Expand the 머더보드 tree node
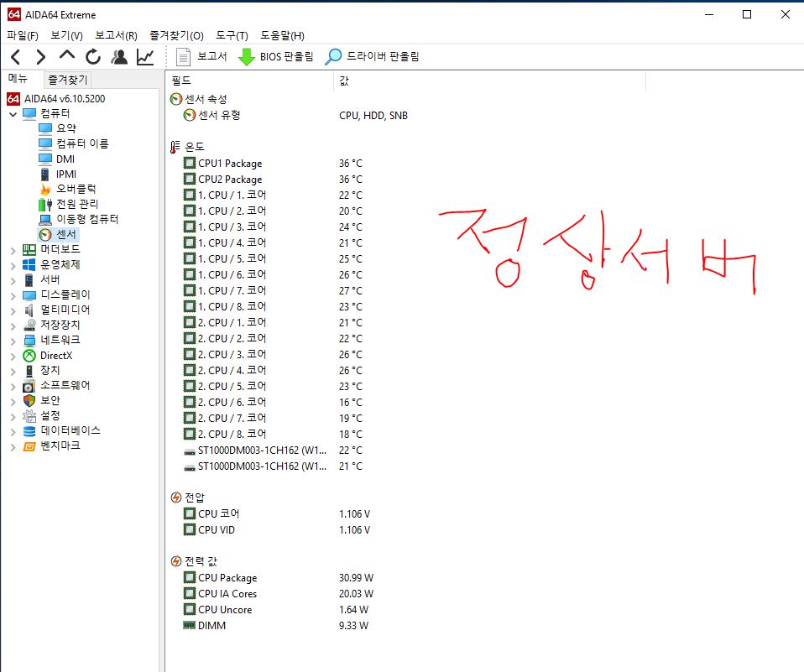The height and width of the screenshot is (672, 804). (x=13, y=250)
